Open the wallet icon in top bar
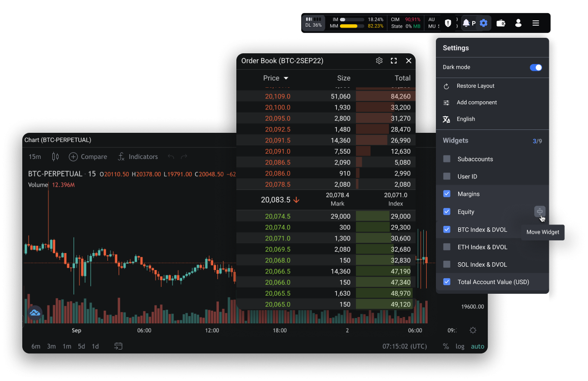Image resolution: width=588 pixels, height=381 pixels. click(501, 23)
